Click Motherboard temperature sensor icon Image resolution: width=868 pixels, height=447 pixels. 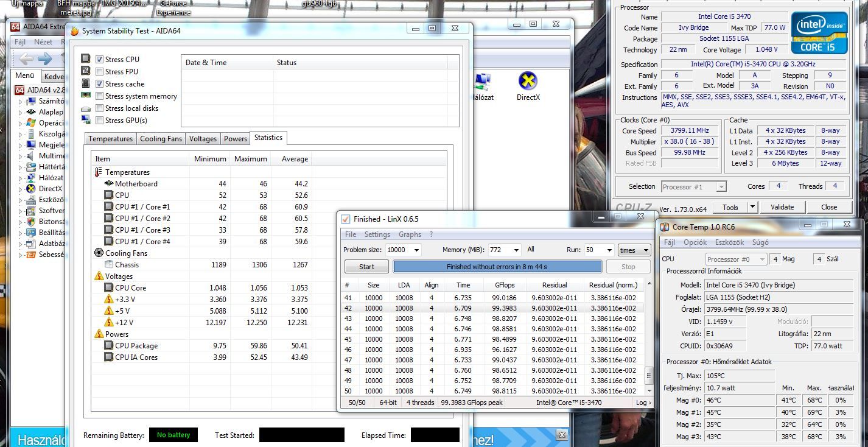[x=109, y=183]
